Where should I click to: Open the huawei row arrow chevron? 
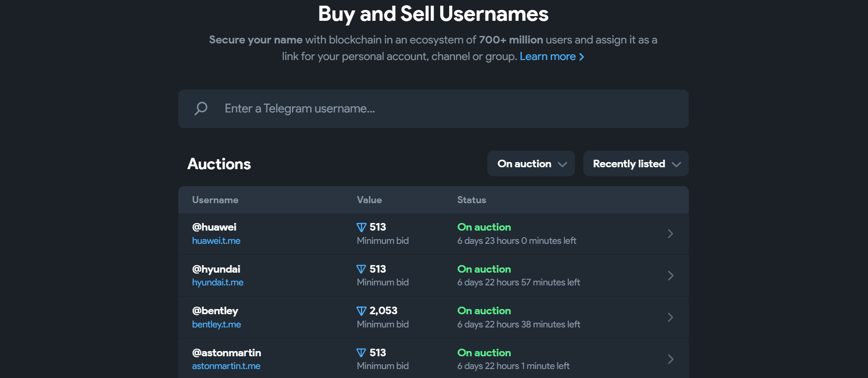click(x=670, y=233)
